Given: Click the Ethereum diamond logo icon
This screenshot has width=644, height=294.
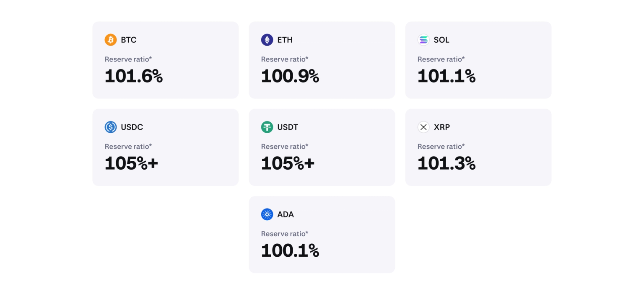Looking at the screenshot, I should [x=267, y=40].
